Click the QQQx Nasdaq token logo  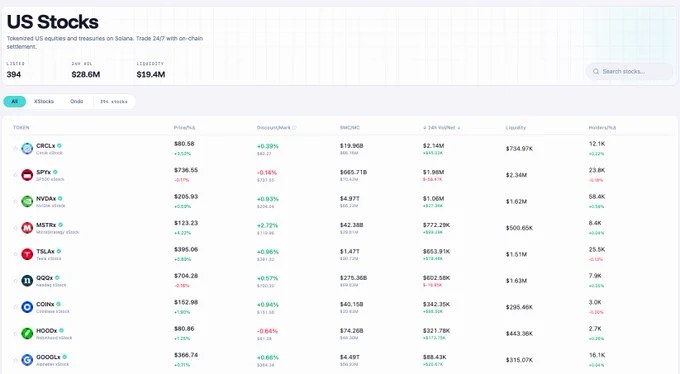tap(27, 281)
